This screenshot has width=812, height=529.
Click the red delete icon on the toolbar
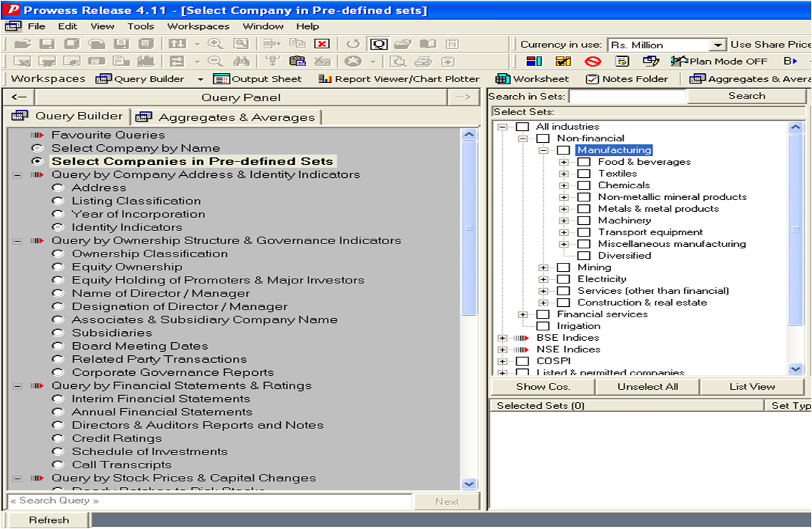[x=323, y=43]
